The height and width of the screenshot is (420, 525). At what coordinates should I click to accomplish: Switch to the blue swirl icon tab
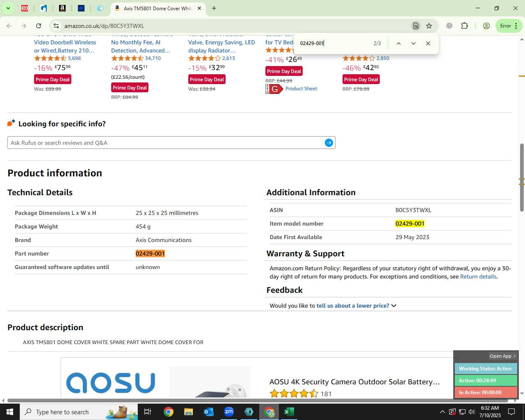point(100,8)
